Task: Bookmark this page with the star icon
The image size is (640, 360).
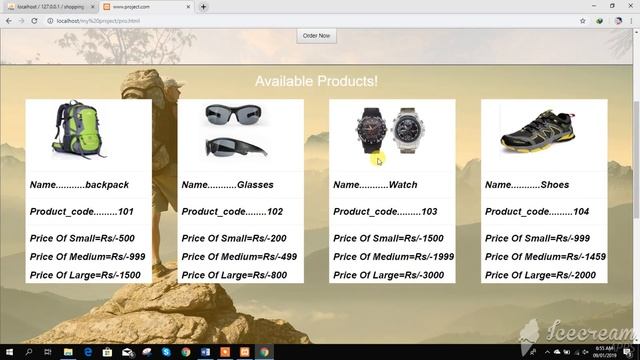Action: (x=582, y=21)
